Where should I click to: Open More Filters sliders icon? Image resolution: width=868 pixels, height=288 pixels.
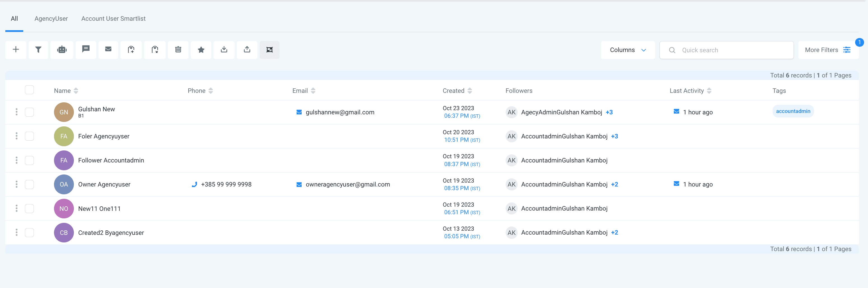[x=847, y=50]
